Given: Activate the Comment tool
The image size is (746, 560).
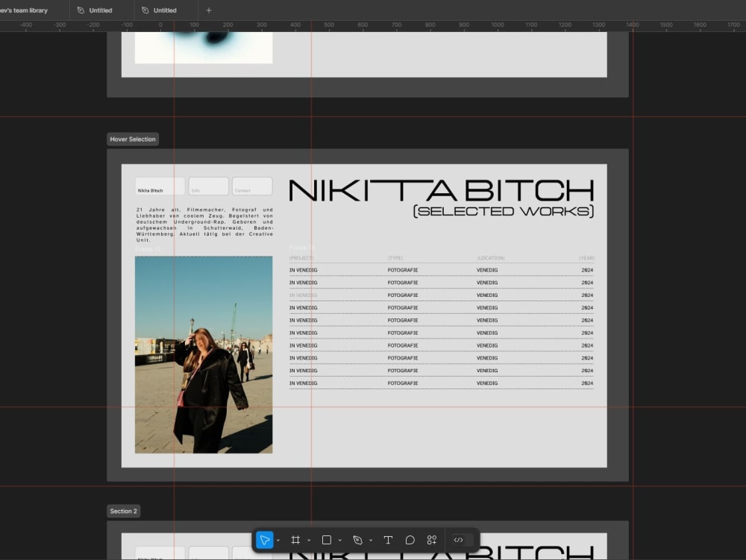Looking at the screenshot, I should [410, 540].
